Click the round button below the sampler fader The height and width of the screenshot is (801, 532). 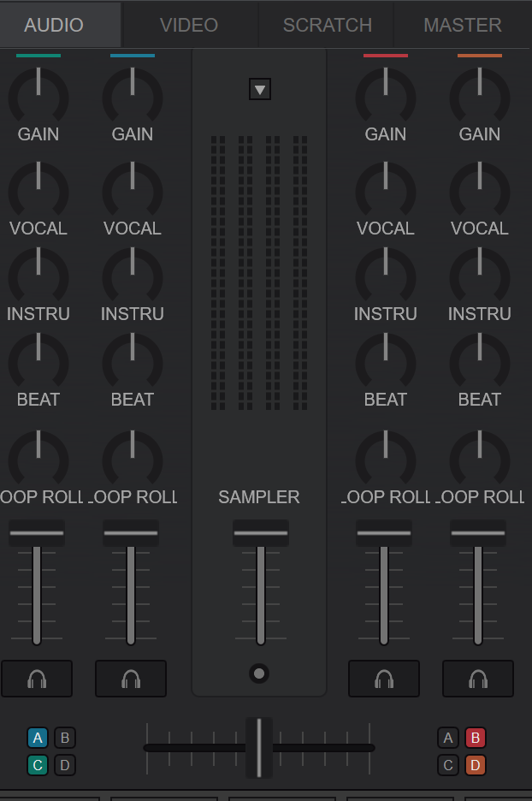click(x=259, y=673)
